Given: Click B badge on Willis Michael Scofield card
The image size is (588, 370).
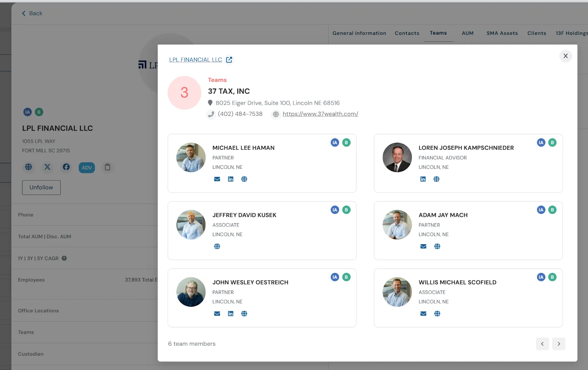Looking at the screenshot, I should point(552,277).
